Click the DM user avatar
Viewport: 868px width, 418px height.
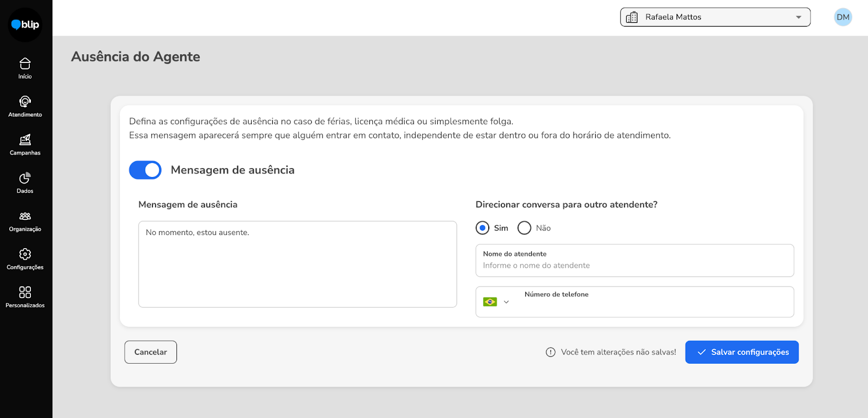point(843,17)
